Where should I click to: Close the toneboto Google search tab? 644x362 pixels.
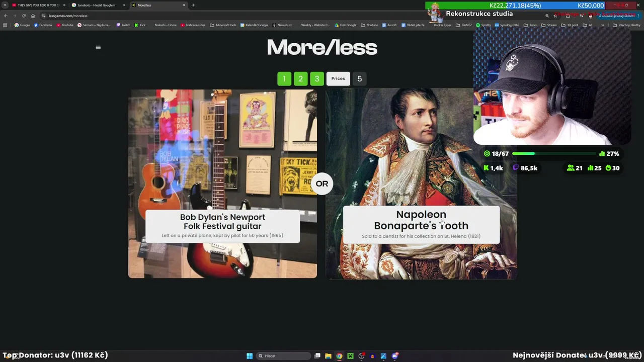(x=124, y=5)
